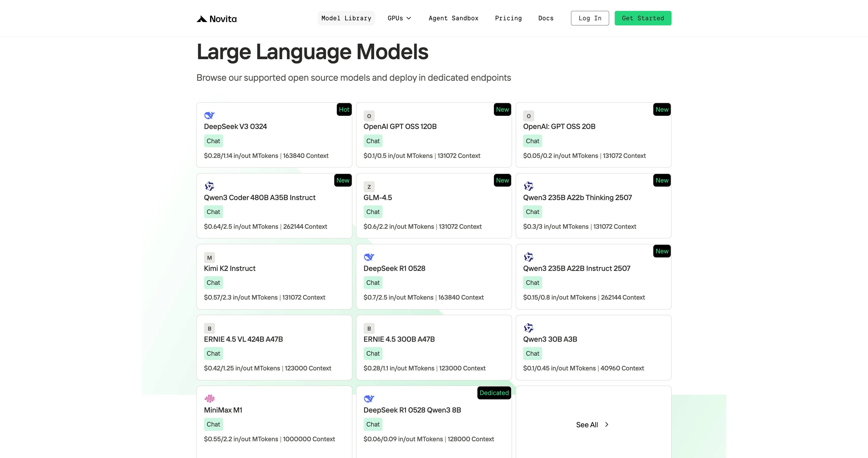Click the ERNIE 4.5 VL 424B A47B icon
This screenshot has width=868, height=458.
click(209, 328)
